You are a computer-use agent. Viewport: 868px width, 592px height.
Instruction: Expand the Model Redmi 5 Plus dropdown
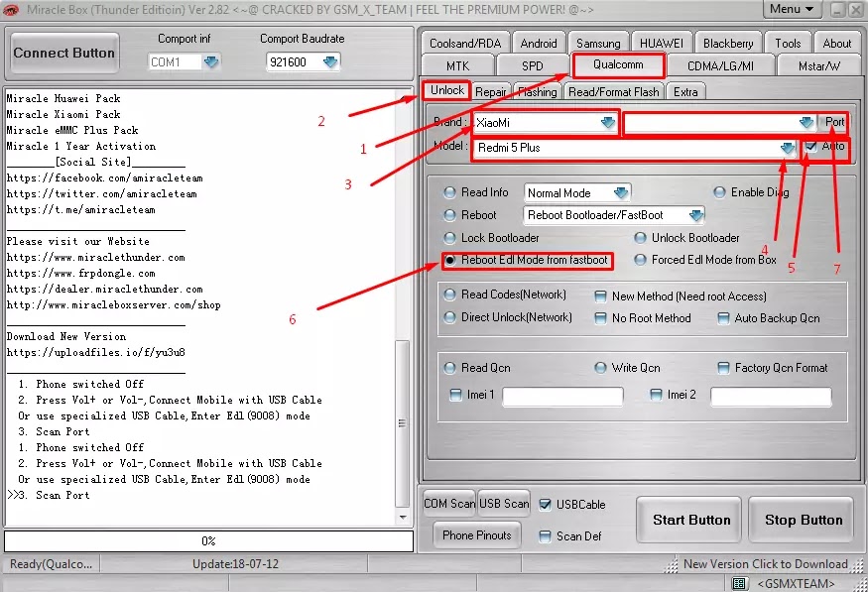click(x=788, y=148)
